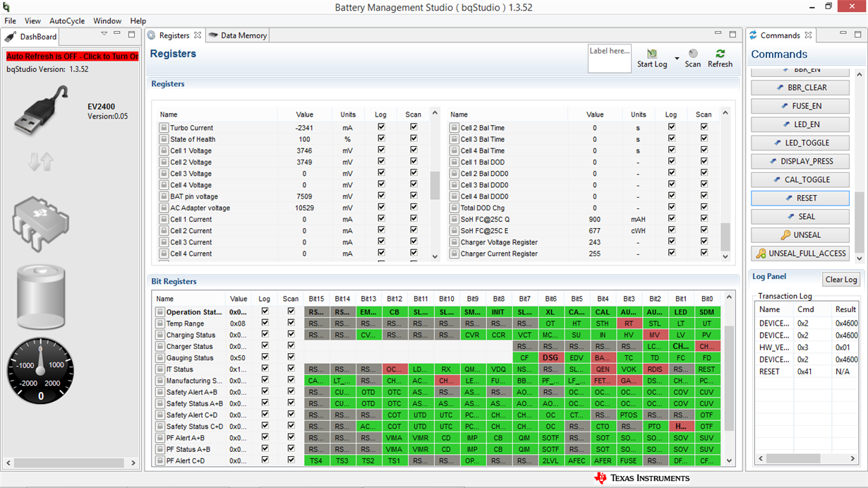Click the lock icon beside Charger Voltage Register
Screen dimensions: 868x488
(x=454, y=242)
